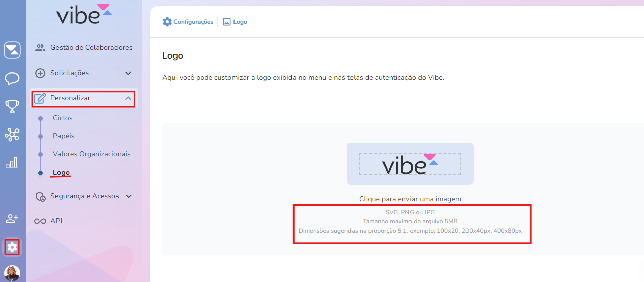Viewport: 644px width, 282px height.
Task: Click the 'SVG, PNG ou JPG' text
Action: tap(410, 212)
